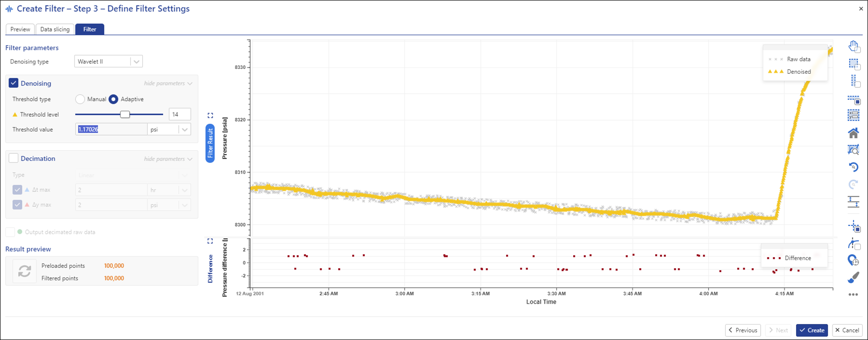The height and width of the screenshot is (340, 868).
Task: Click the Filtered points value 100,000
Action: tap(114, 278)
